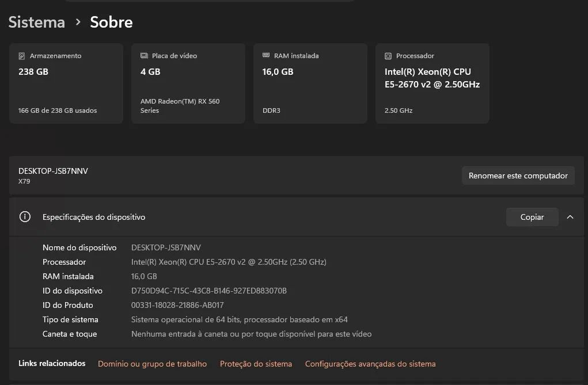The image size is (588, 385).
Task: Click the DESKTOP-JSB7NNV X79 computer name panel
Action: (x=296, y=176)
